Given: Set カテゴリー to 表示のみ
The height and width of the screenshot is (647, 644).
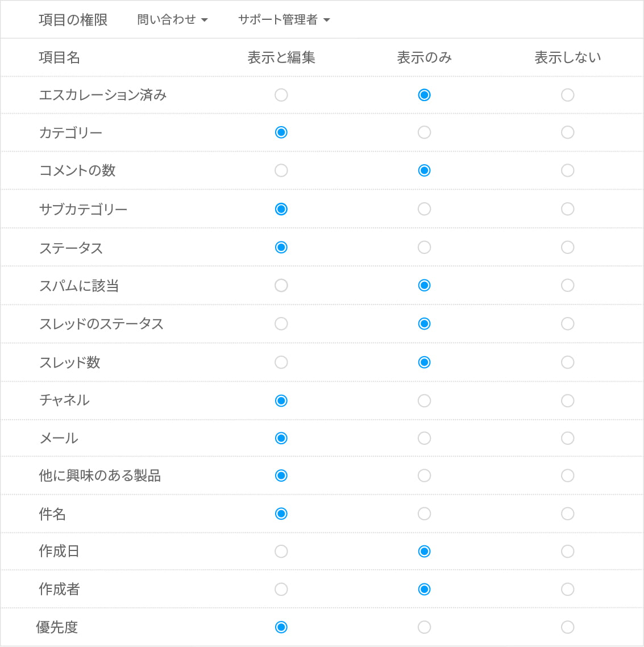Looking at the screenshot, I should click(424, 132).
